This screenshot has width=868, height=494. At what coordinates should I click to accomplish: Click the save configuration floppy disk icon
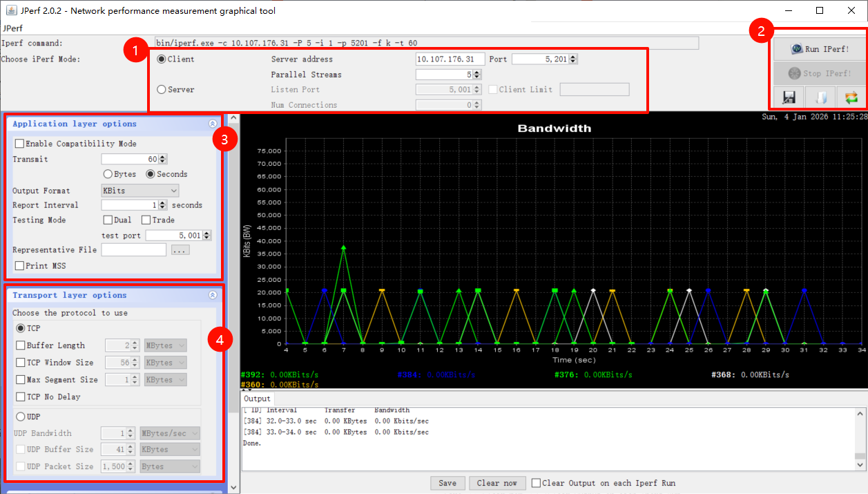click(789, 97)
